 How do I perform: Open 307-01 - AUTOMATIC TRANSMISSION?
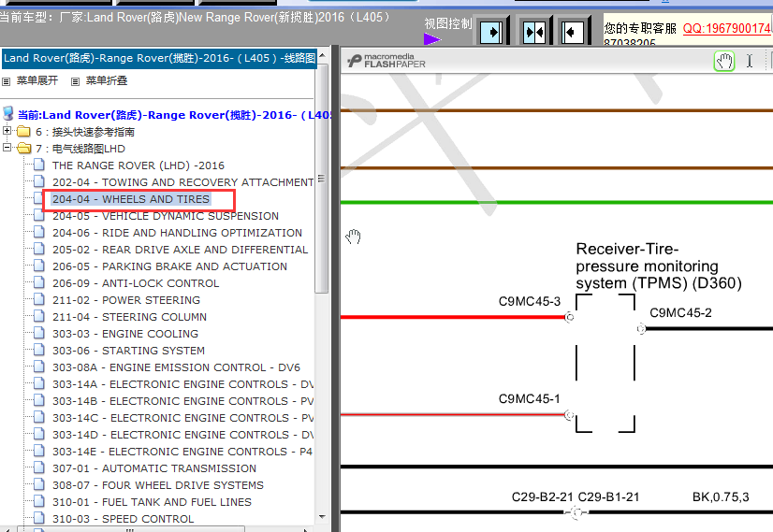point(154,468)
